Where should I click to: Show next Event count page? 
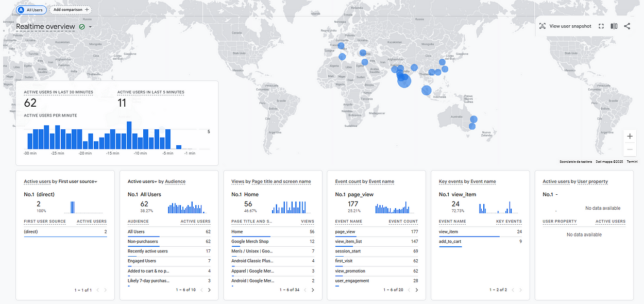click(417, 290)
